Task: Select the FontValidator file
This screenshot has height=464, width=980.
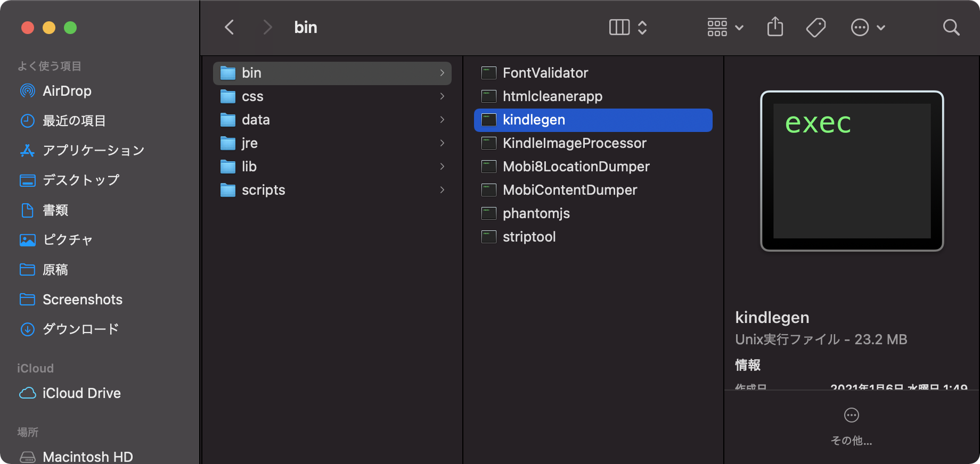Action: (545, 73)
